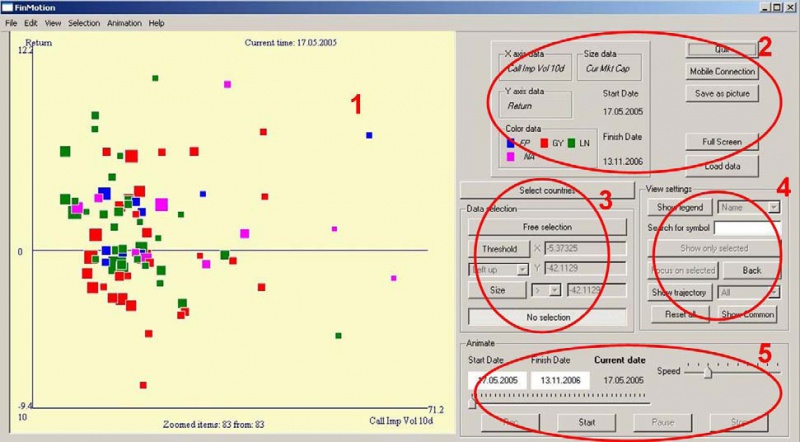The height and width of the screenshot is (442, 800).
Task: Click the blue FP color legend square
Action: pos(510,143)
